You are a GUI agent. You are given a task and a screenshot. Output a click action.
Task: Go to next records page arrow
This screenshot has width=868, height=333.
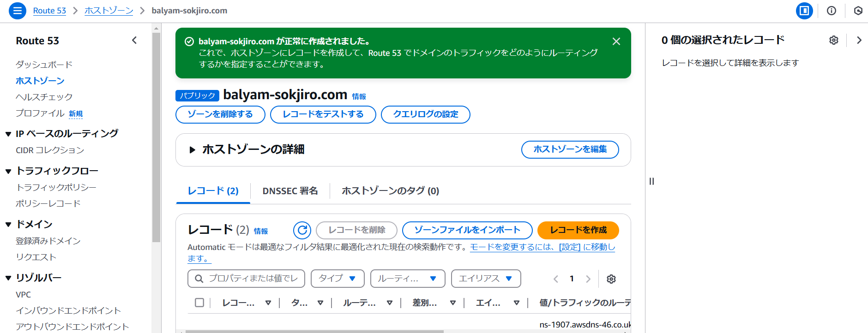coord(588,279)
